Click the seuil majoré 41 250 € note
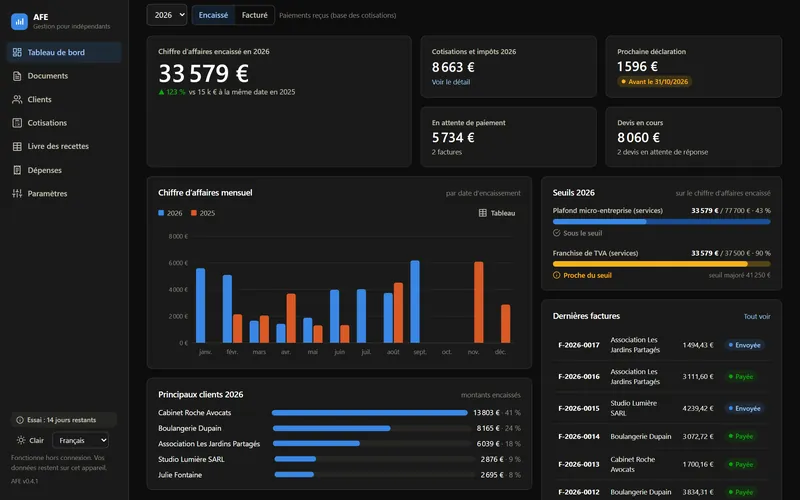The height and width of the screenshot is (500, 800). [x=739, y=276]
